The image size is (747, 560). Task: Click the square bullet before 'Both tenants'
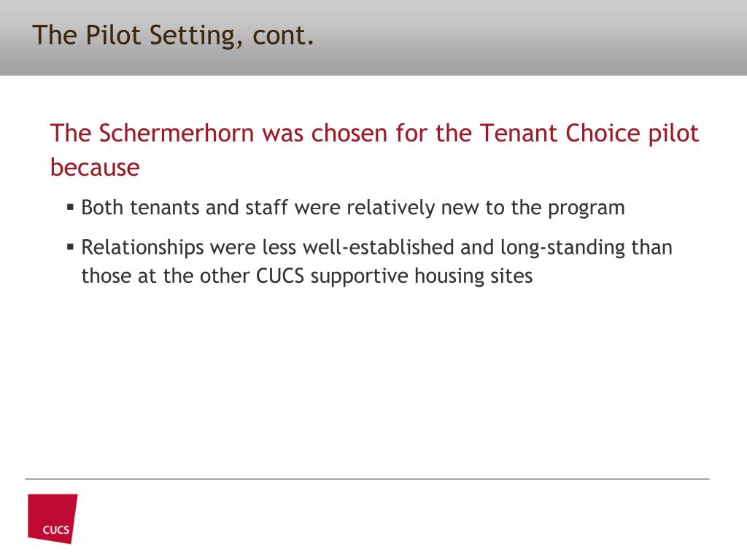click(x=71, y=208)
